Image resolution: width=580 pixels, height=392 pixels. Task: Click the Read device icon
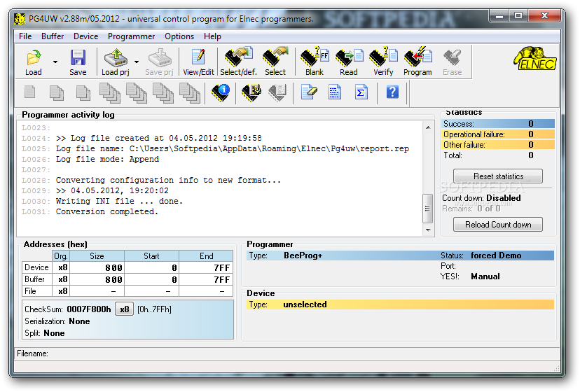pos(349,62)
